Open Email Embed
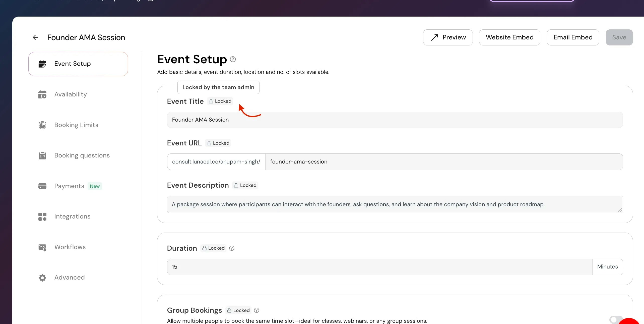 573,37
